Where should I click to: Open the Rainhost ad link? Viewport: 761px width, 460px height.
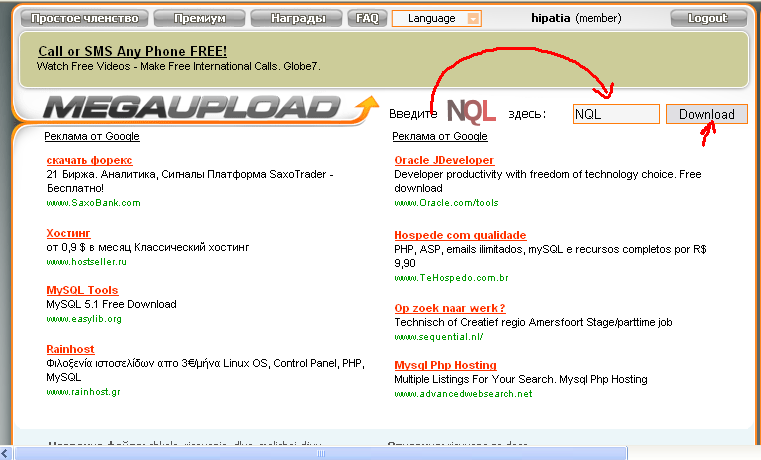tap(70, 349)
